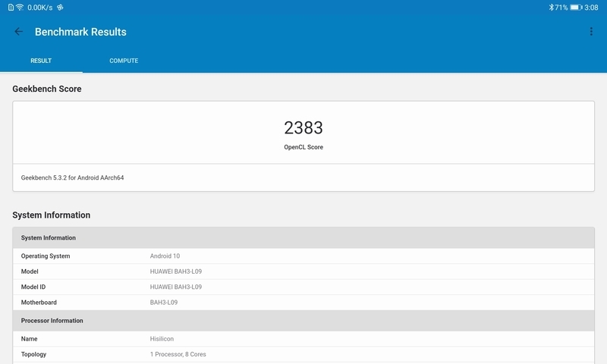
Task: Click the 71% battery percentage
Action: [x=561, y=8]
